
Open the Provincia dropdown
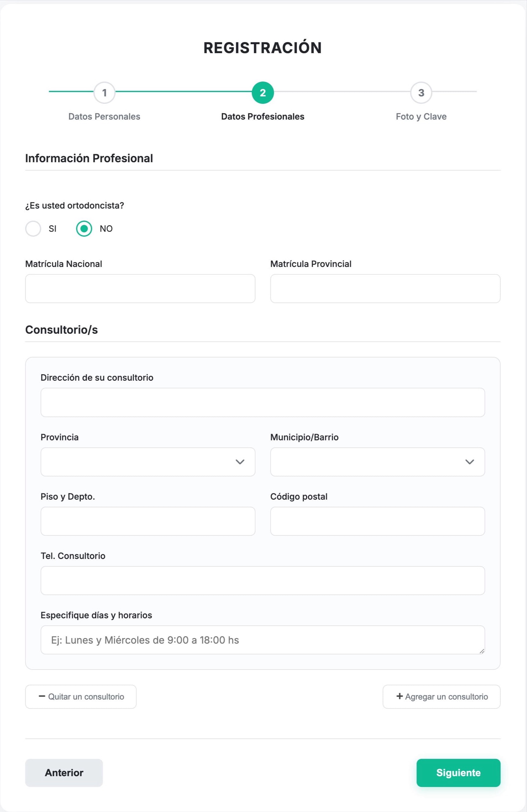(148, 462)
